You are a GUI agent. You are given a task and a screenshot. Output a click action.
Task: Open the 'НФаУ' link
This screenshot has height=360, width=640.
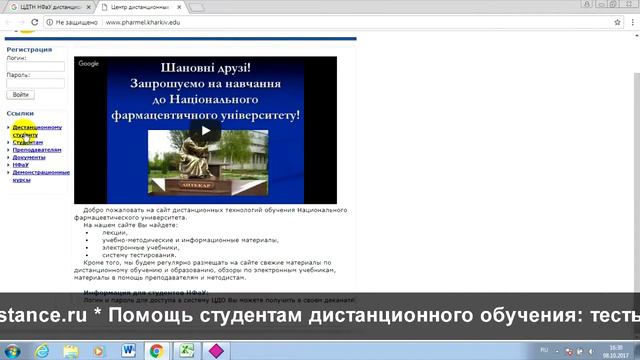pos(21,165)
